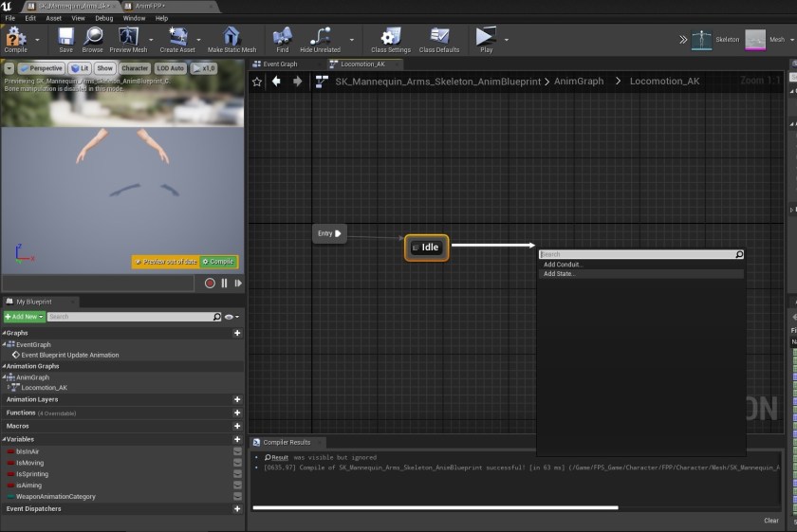797x532 pixels.
Task: Click the context menu search field
Action: click(x=636, y=254)
